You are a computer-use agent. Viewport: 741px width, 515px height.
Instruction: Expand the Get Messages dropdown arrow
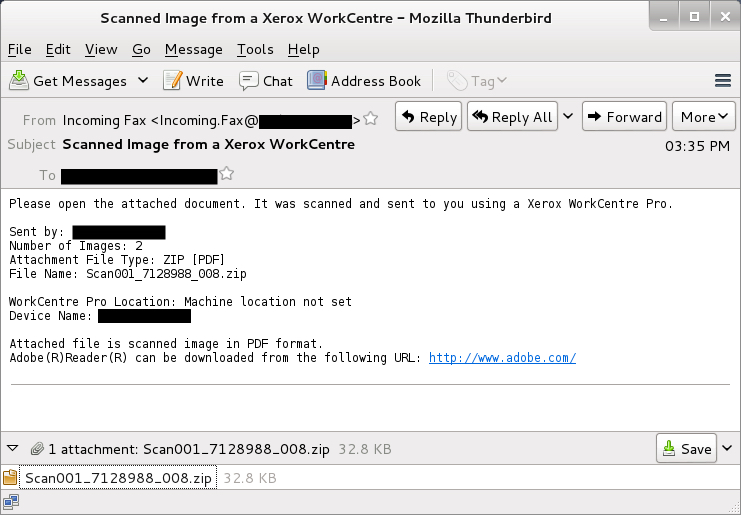click(x=143, y=80)
